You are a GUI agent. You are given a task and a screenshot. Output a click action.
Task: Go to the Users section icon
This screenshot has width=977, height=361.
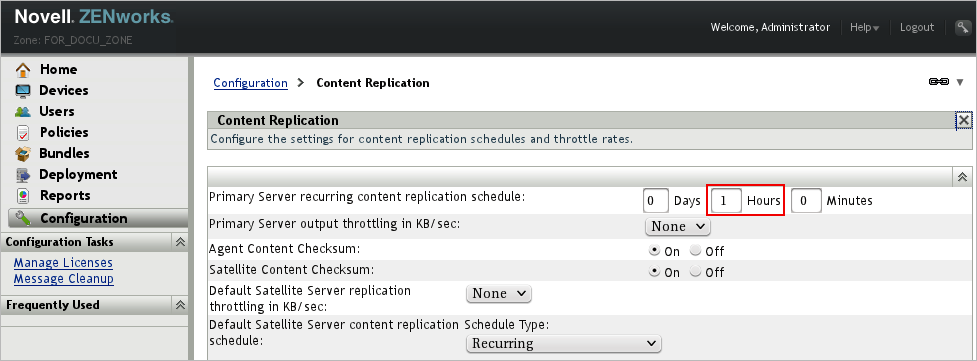(x=23, y=112)
